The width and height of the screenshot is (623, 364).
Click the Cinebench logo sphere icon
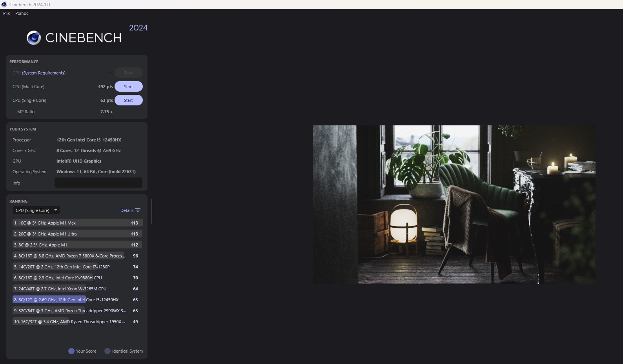[x=34, y=38]
